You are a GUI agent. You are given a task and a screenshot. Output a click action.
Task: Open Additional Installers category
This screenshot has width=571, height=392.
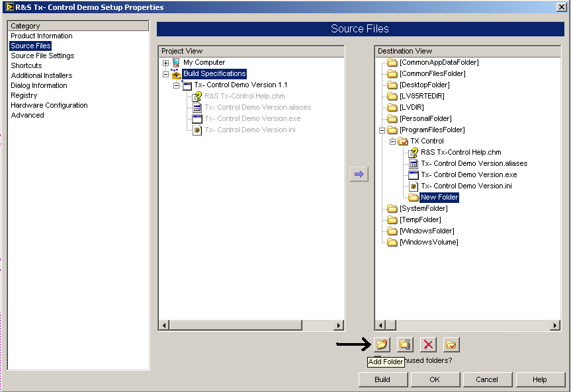click(x=42, y=75)
